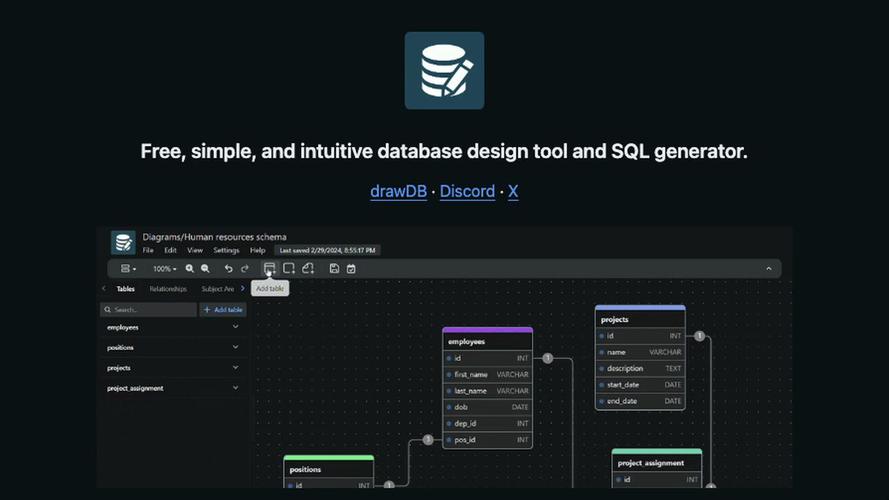Screen dimensions: 889x500
Task: Click the zoom in magnifier icon
Action: coord(190,268)
